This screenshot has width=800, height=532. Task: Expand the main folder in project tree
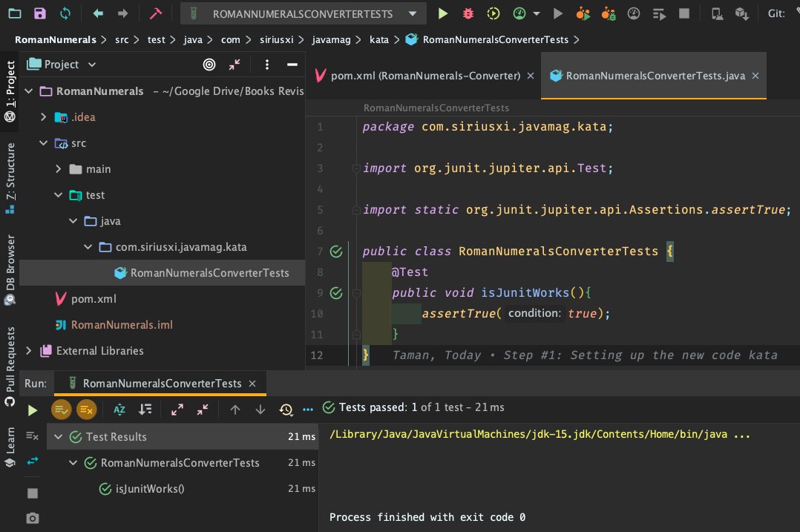tap(59, 169)
